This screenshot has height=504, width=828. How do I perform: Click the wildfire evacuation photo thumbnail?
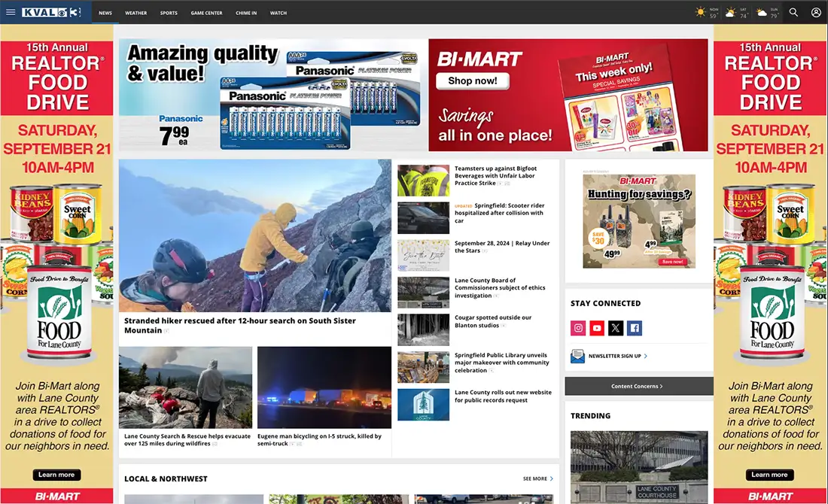185,387
